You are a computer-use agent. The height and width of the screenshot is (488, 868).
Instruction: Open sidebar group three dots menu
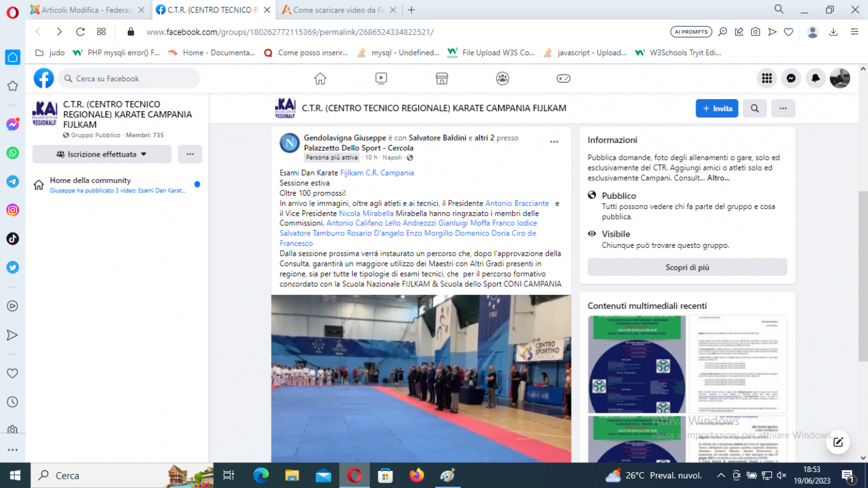pyautogui.click(x=190, y=154)
